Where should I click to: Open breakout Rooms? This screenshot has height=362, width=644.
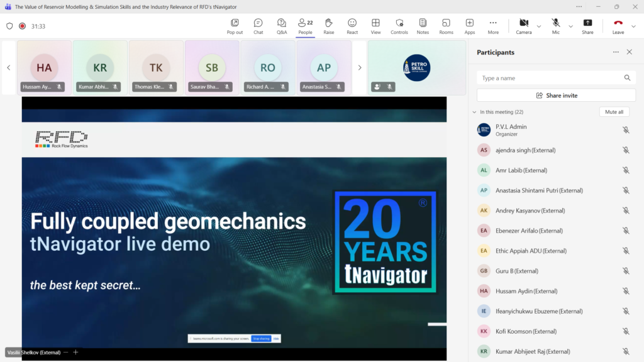pyautogui.click(x=446, y=26)
